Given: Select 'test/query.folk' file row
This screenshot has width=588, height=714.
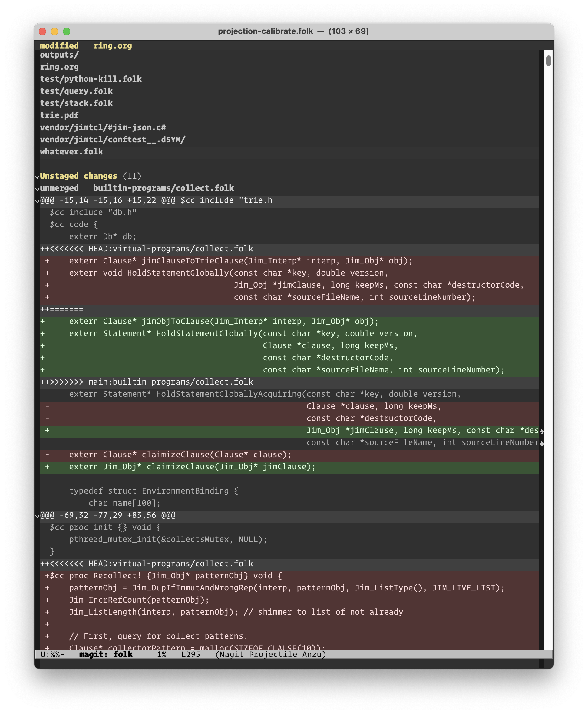Looking at the screenshot, I should pos(76,91).
